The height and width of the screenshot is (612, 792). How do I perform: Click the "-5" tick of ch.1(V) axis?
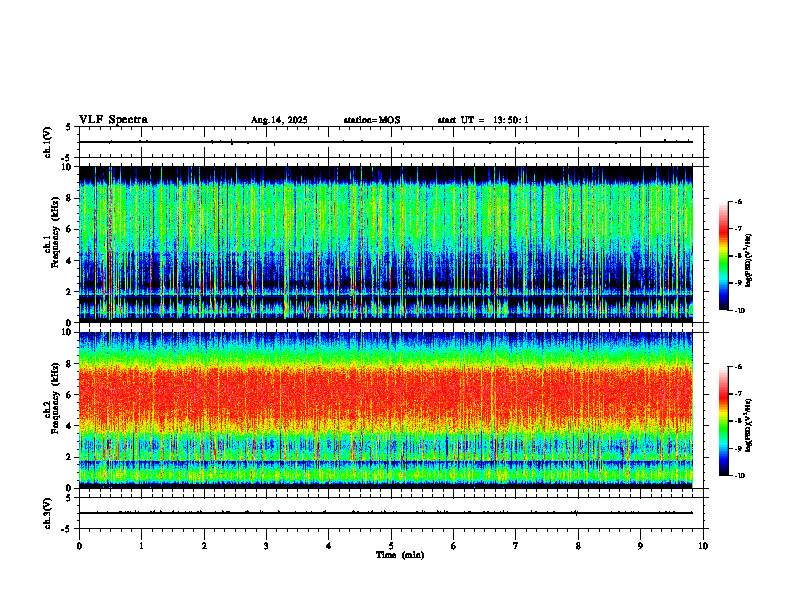pyautogui.click(x=68, y=158)
